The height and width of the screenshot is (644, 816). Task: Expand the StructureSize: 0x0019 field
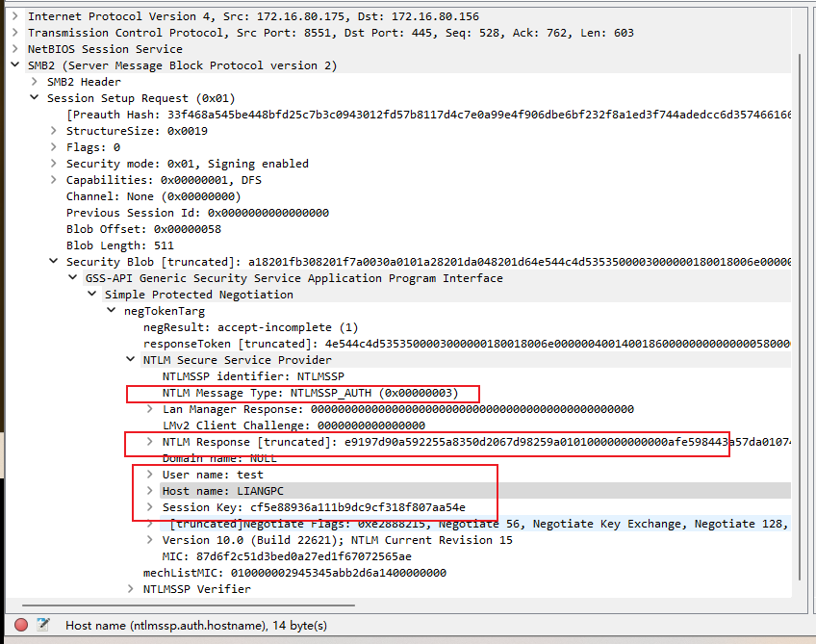coord(54,131)
